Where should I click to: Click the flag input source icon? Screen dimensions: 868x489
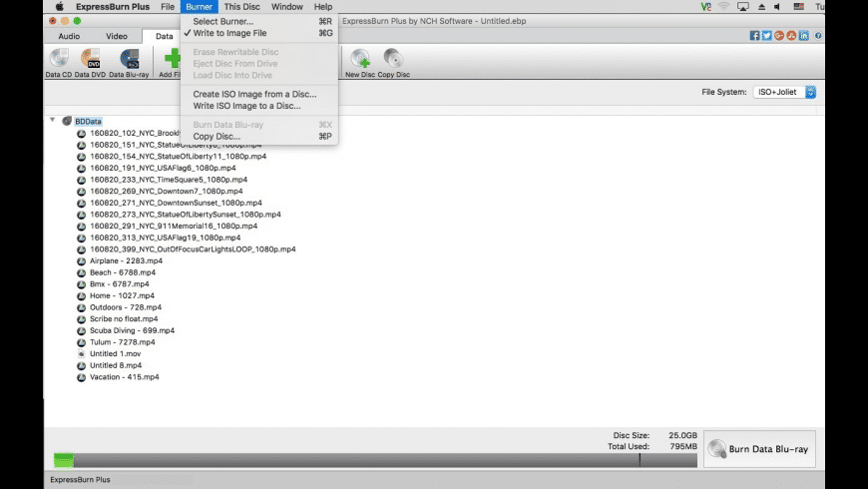tap(798, 7)
